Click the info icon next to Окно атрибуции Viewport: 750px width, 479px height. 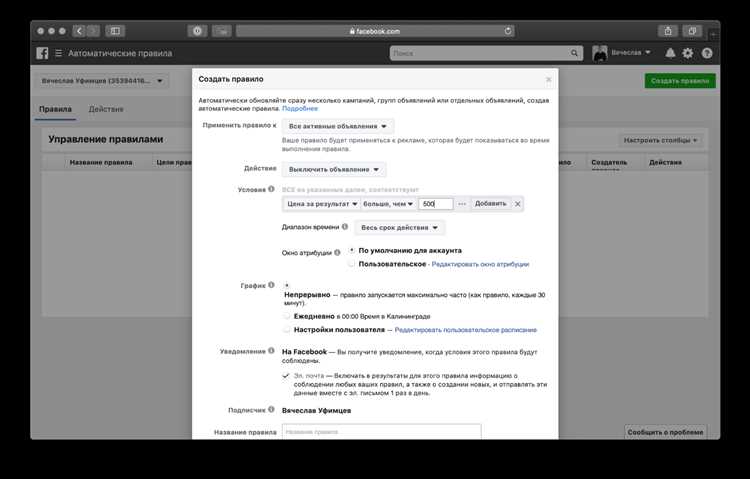pyautogui.click(x=337, y=252)
